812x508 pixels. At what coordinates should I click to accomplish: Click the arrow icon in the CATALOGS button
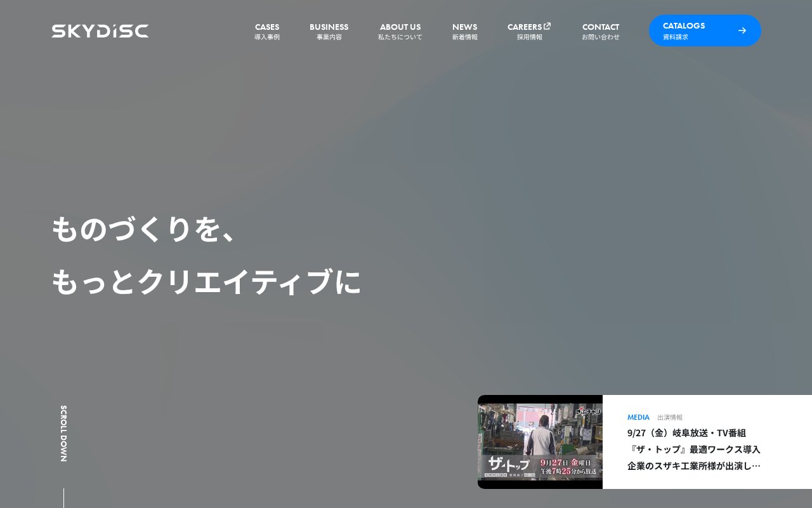742,30
